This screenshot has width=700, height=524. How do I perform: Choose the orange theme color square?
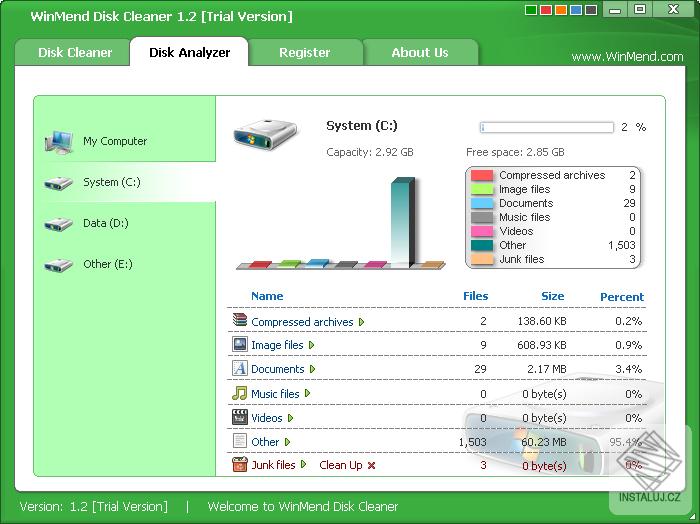[x=561, y=9]
